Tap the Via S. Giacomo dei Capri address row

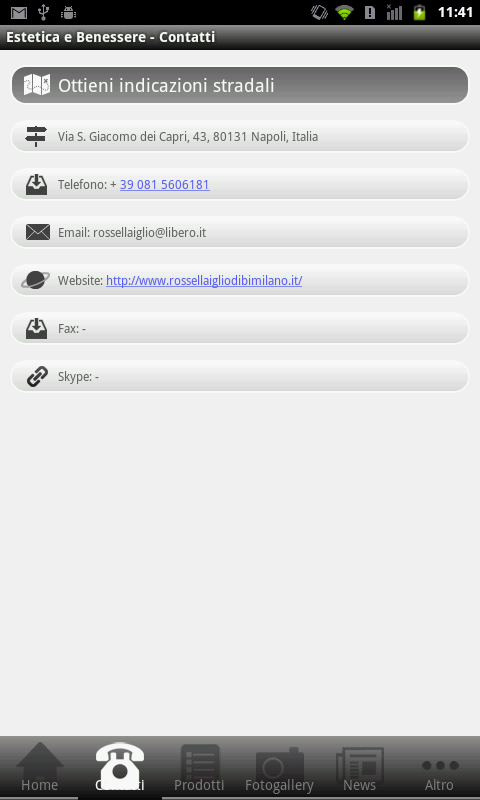pyautogui.click(x=240, y=136)
